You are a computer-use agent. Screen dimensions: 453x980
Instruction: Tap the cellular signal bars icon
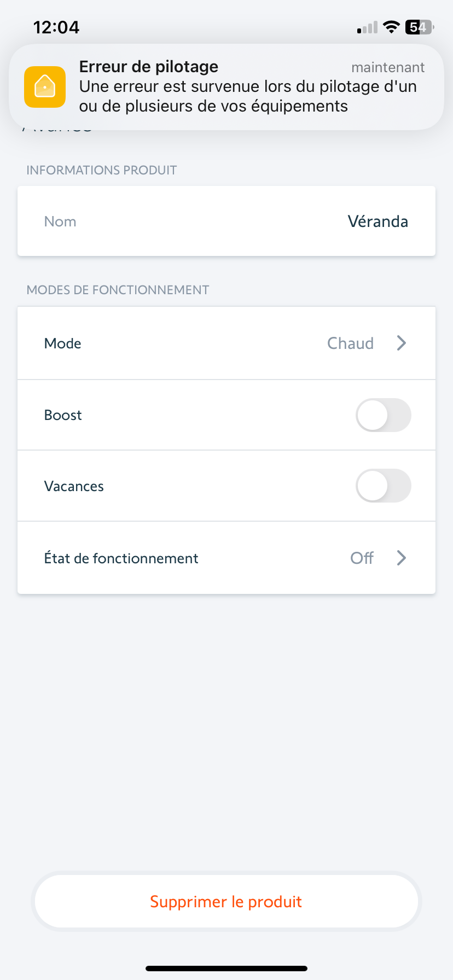pyautogui.click(x=368, y=27)
